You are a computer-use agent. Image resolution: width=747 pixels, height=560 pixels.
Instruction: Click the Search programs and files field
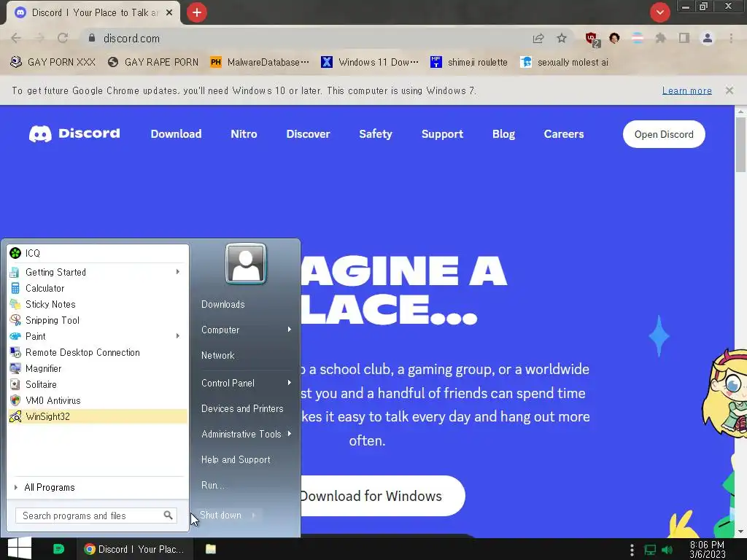tap(96, 516)
